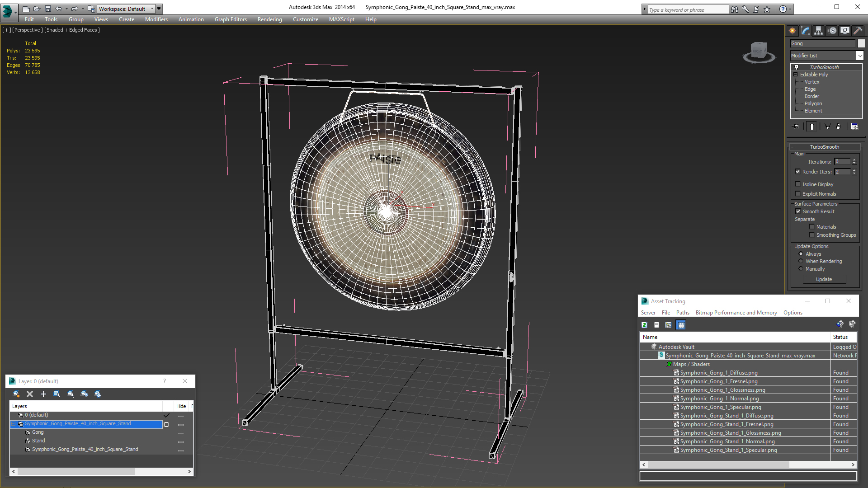Open the Modifier List dropdown
This screenshot has height=488, width=868.
tap(859, 56)
